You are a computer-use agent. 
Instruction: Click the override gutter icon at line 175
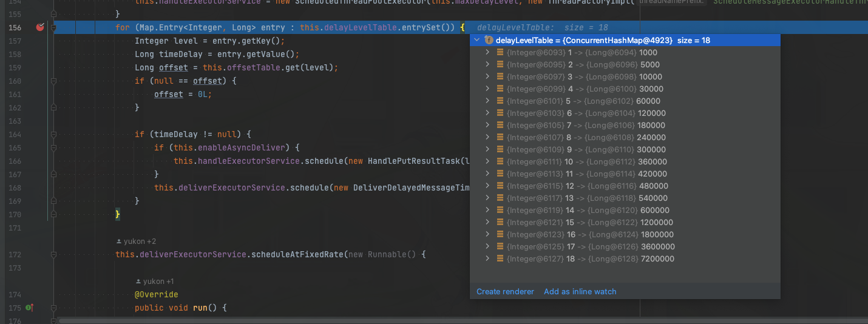[x=29, y=308]
